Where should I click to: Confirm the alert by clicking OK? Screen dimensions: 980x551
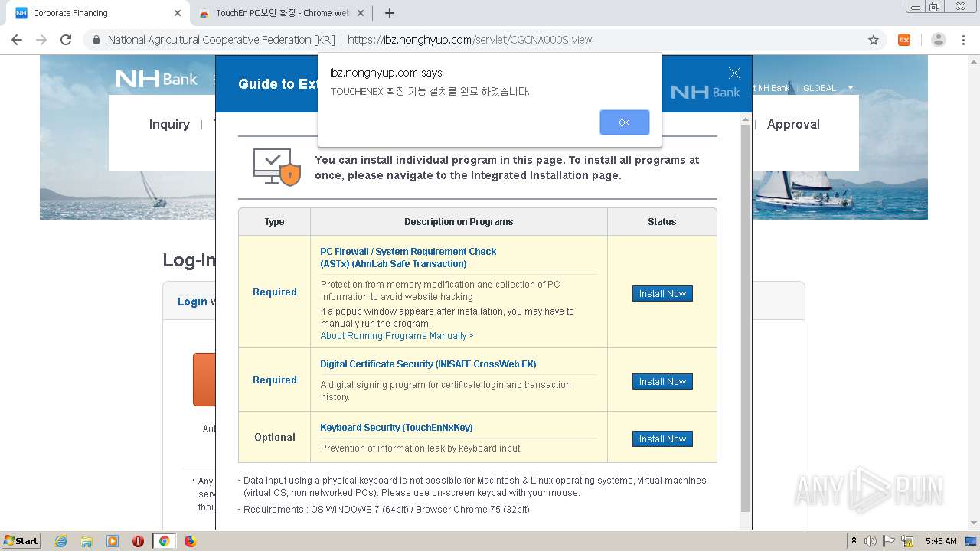pos(624,122)
